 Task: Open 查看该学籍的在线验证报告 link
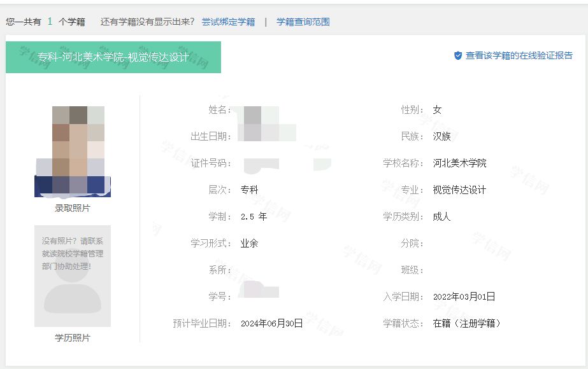coord(519,55)
